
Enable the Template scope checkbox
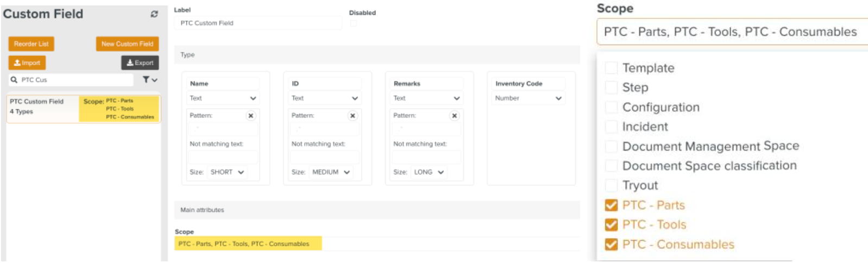click(x=611, y=68)
